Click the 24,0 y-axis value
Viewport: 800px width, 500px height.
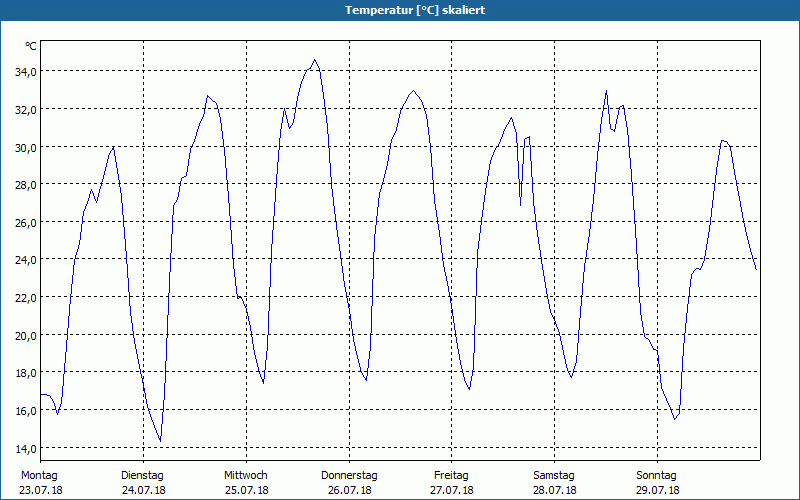tap(26, 260)
